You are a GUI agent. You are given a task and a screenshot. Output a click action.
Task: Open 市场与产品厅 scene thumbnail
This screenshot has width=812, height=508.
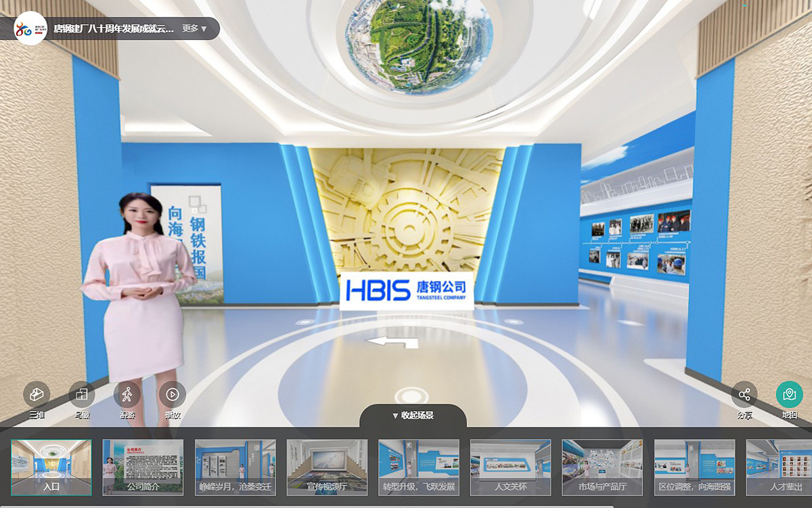coord(602,467)
